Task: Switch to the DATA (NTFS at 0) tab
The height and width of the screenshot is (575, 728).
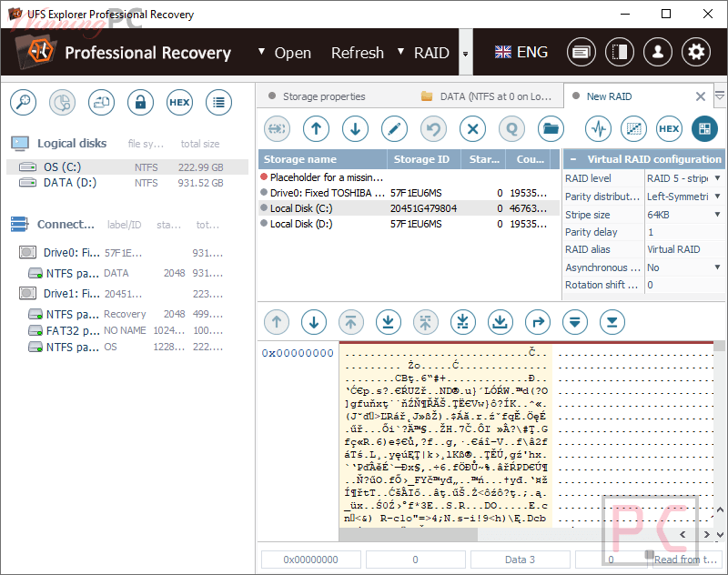Action: (486, 96)
